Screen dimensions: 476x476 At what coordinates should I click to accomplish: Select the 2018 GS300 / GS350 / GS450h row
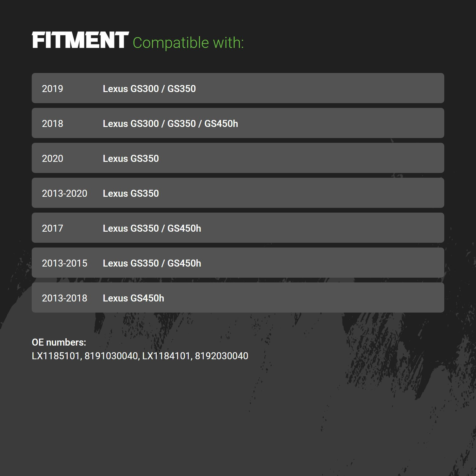238,123
